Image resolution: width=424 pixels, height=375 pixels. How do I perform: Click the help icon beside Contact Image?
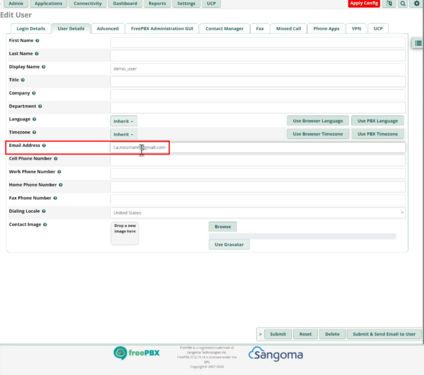(x=45, y=224)
